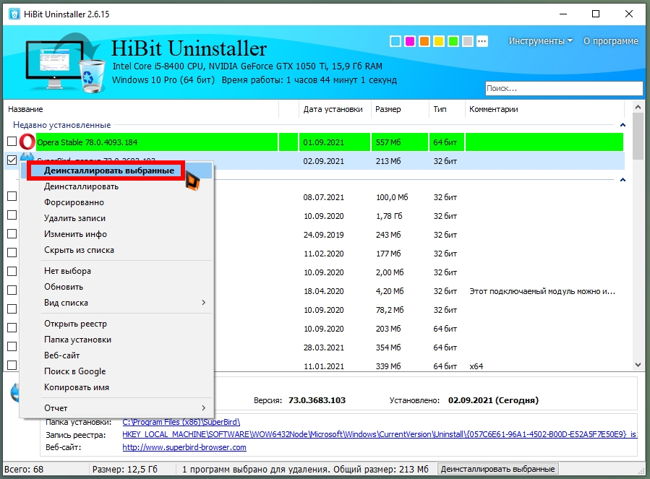Open the Инструменты dropdown menu
The image size is (650, 479).
point(540,41)
